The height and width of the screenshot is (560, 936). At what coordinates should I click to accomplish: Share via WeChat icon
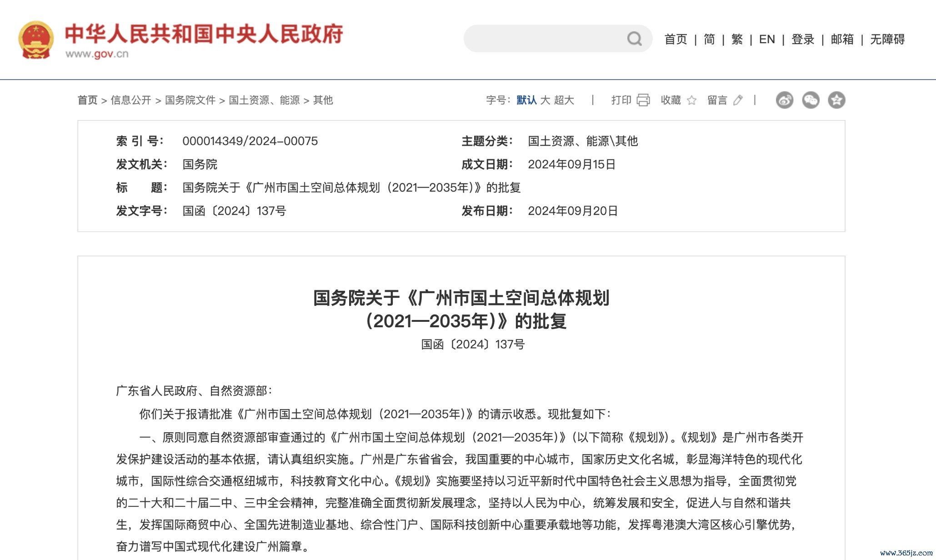[811, 100]
